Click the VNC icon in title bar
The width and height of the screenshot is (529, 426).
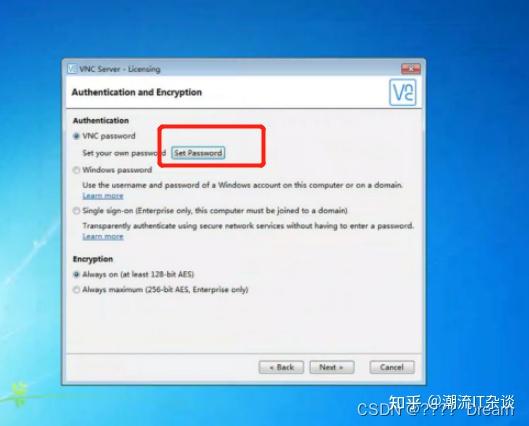pos(72,69)
